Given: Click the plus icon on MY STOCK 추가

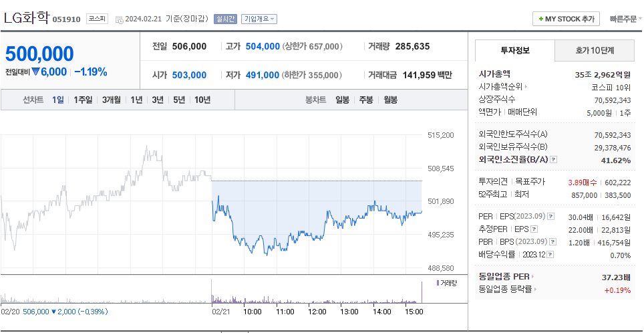Looking at the screenshot, I should point(541,19).
